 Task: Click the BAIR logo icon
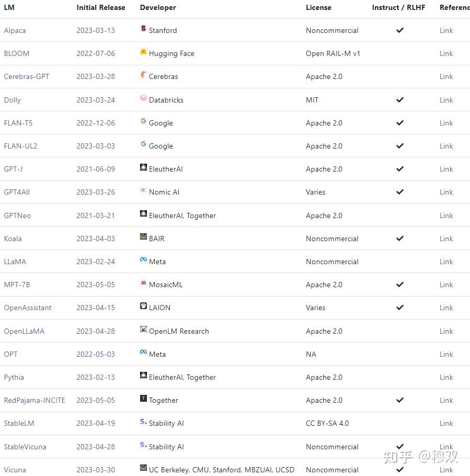pyautogui.click(x=143, y=237)
